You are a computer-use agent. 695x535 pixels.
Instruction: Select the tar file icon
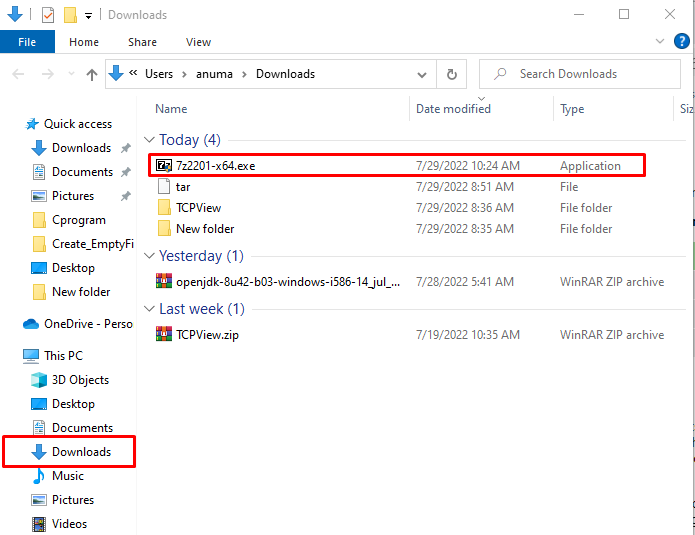click(x=164, y=187)
